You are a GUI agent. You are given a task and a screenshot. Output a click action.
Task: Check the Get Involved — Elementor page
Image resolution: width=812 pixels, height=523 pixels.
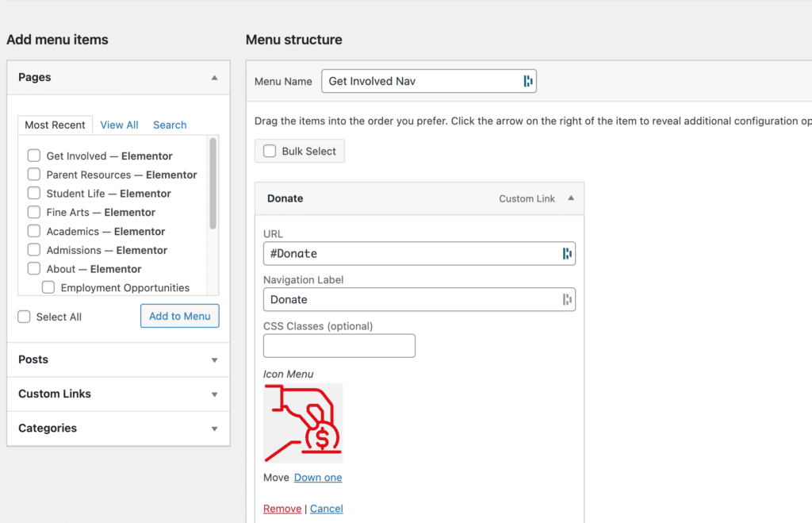tap(34, 156)
